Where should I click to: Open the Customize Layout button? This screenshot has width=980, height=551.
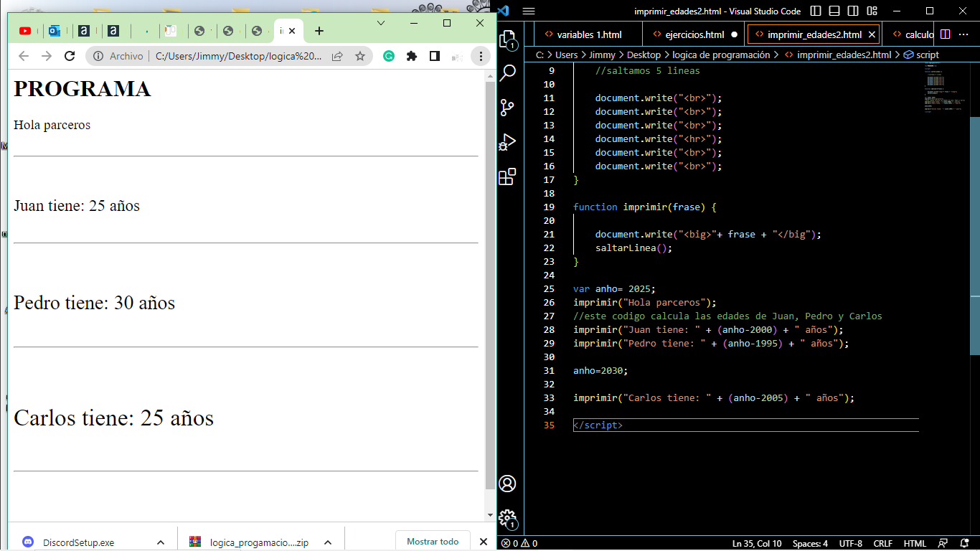(x=872, y=11)
